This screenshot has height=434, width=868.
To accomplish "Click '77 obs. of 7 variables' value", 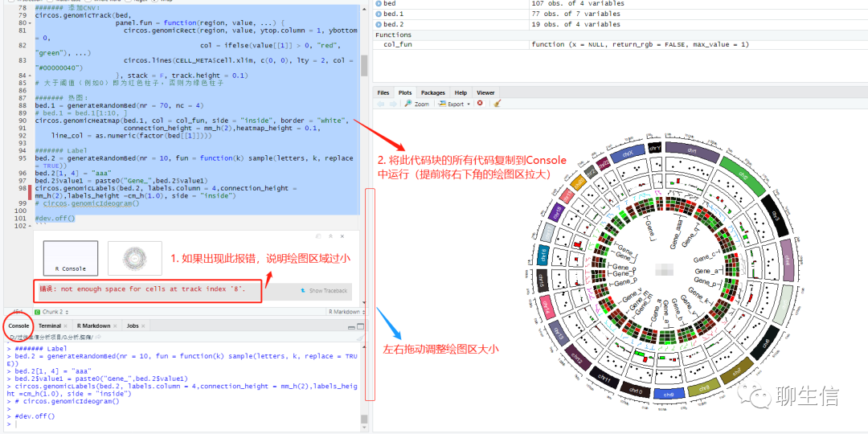I will tap(574, 14).
